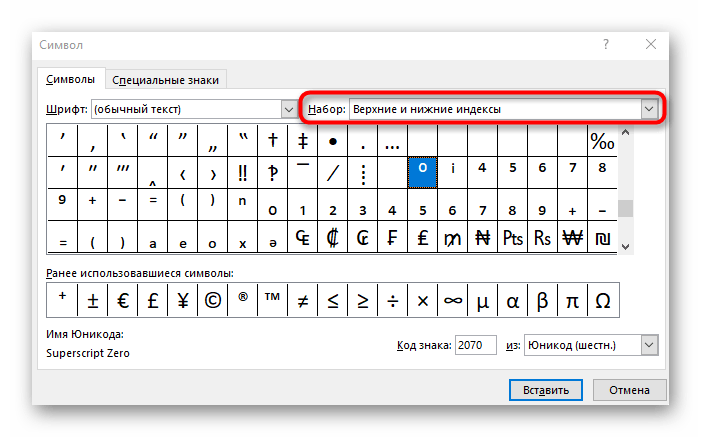Select the per mille ‰ symbol
This screenshot has width=701, height=437.
point(602,141)
